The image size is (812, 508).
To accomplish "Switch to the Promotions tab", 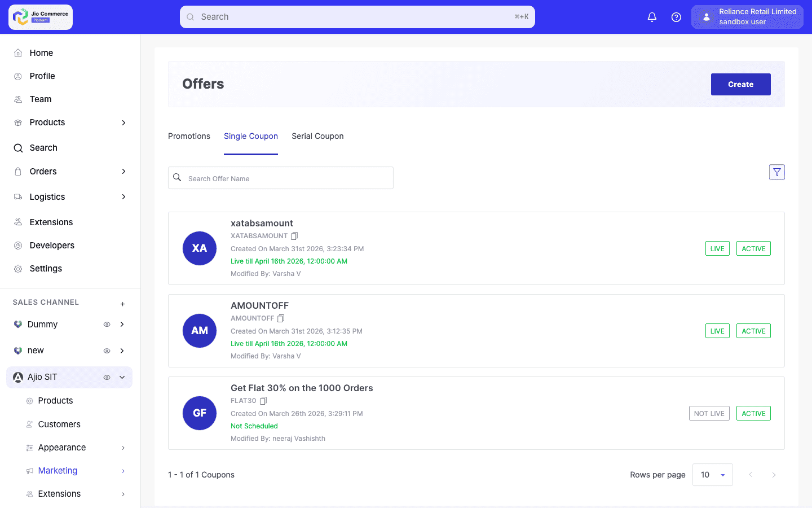I will click(189, 136).
